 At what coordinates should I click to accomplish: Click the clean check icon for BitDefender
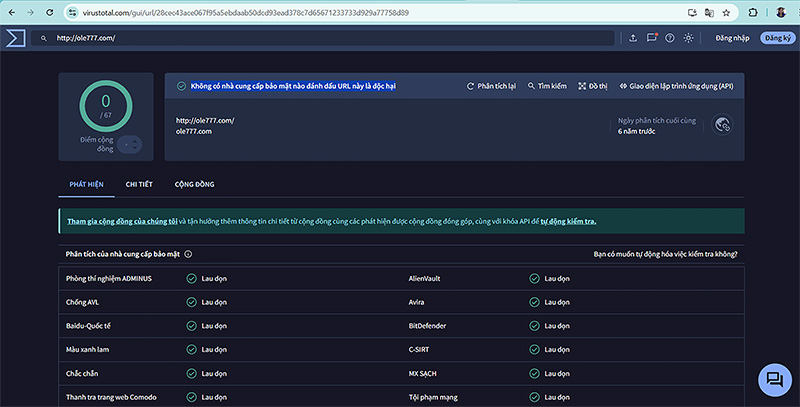coord(534,326)
